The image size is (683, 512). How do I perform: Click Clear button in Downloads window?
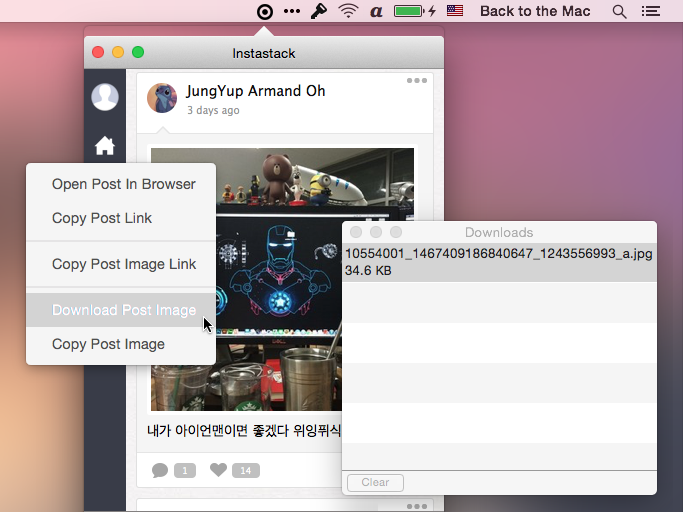point(375,482)
